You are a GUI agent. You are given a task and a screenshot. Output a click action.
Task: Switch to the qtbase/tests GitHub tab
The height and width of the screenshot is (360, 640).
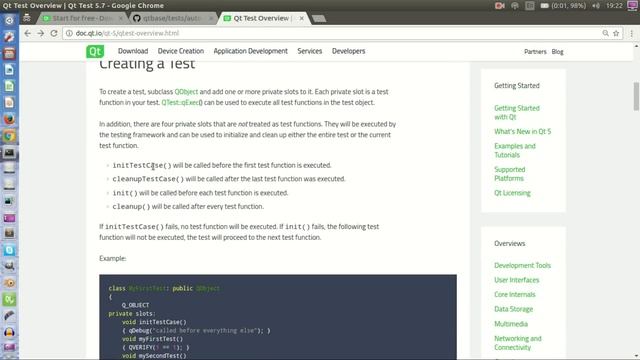click(172, 18)
